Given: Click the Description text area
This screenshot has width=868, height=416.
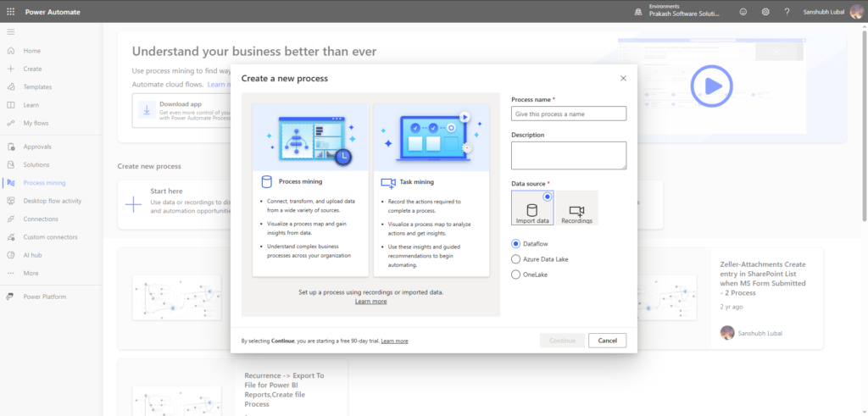Looking at the screenshot, I should [569, 155].
